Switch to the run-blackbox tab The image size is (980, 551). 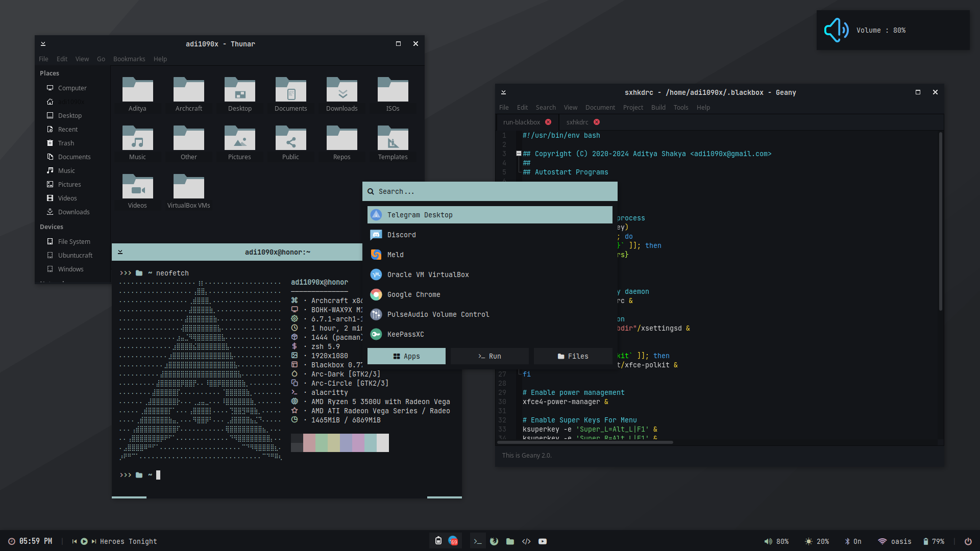point(521,122)
